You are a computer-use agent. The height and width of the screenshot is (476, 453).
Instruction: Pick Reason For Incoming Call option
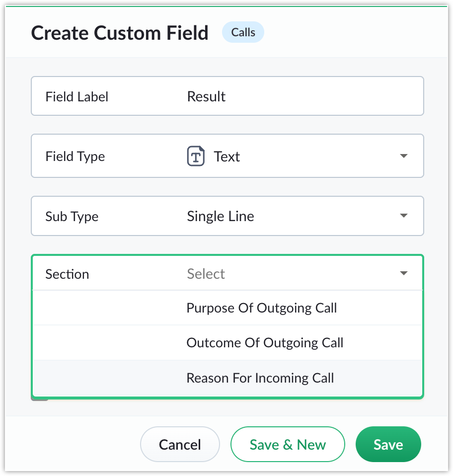click(227, 378)
